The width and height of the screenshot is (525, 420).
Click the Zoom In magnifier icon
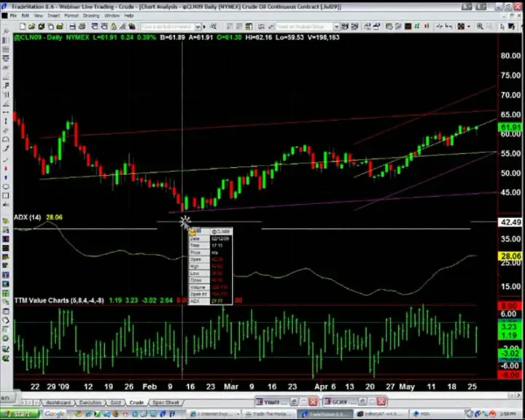(480, 26)
